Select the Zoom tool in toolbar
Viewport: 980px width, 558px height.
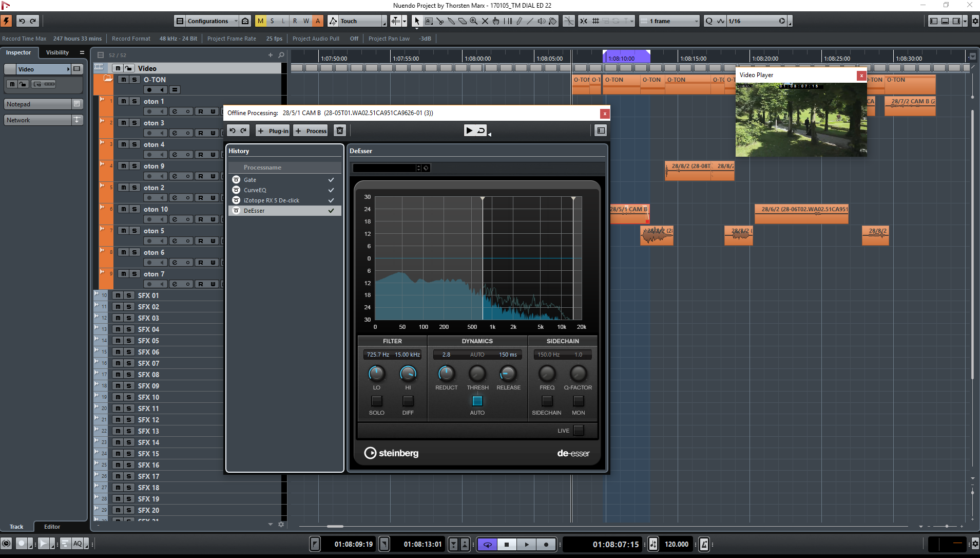473,21
